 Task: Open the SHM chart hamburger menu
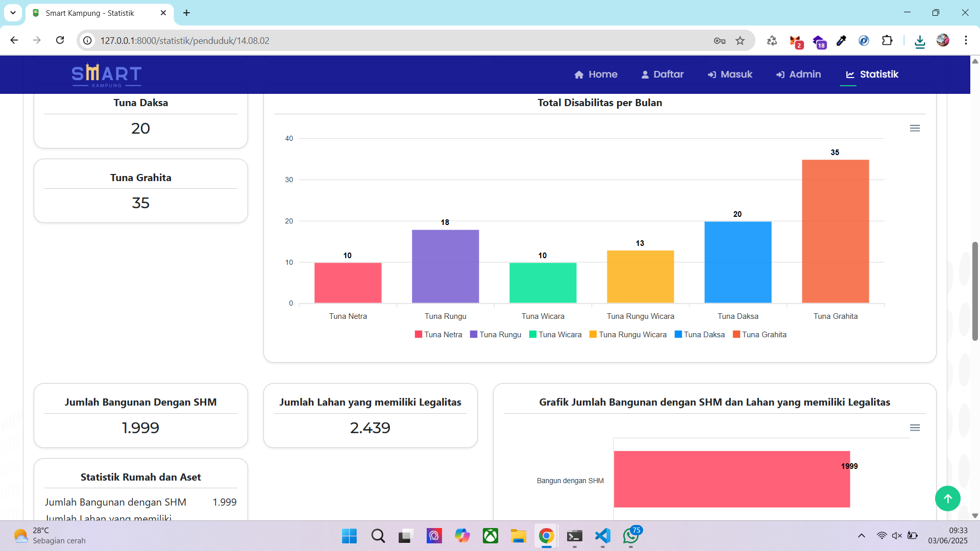tap(915, 428)
